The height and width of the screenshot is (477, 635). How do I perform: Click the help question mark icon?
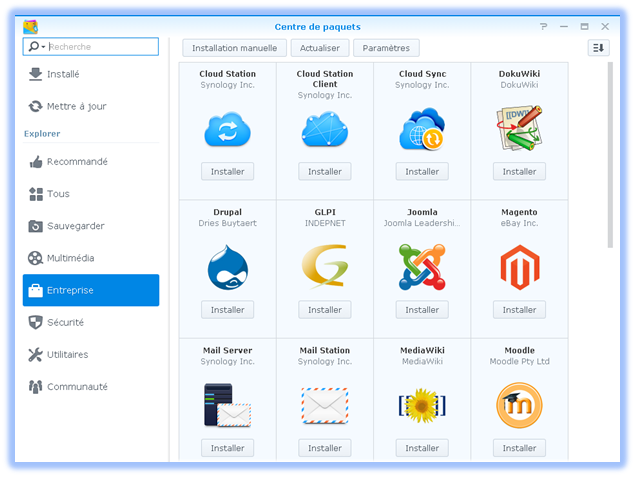point(543,27)
